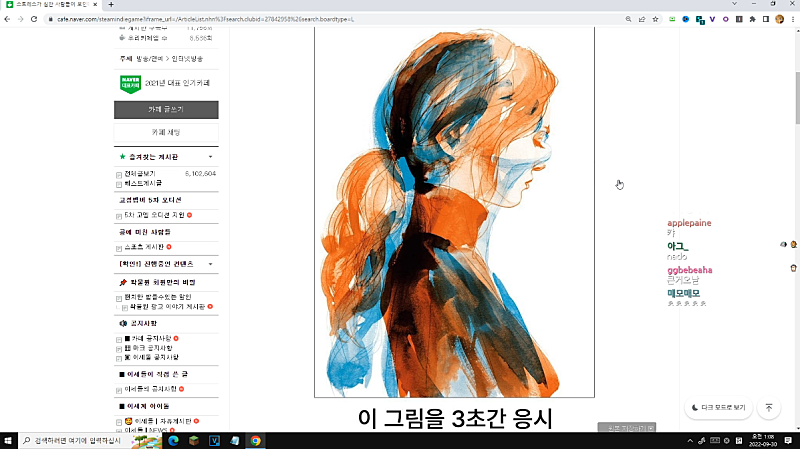Go back using the browser back arrow
Image resolution: width=800 pixels, height=449 pixels.
[8, 18]
